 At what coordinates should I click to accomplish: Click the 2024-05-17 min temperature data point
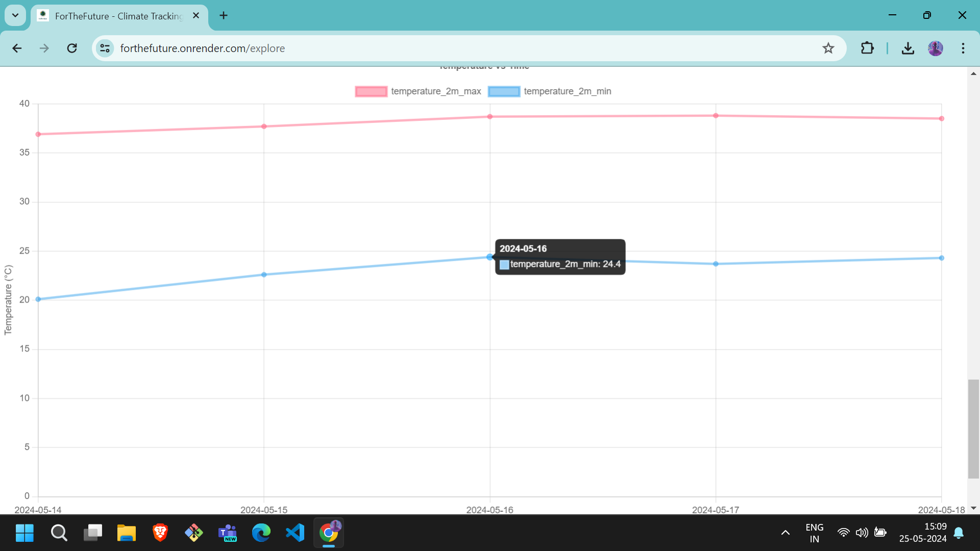point(716,264)
